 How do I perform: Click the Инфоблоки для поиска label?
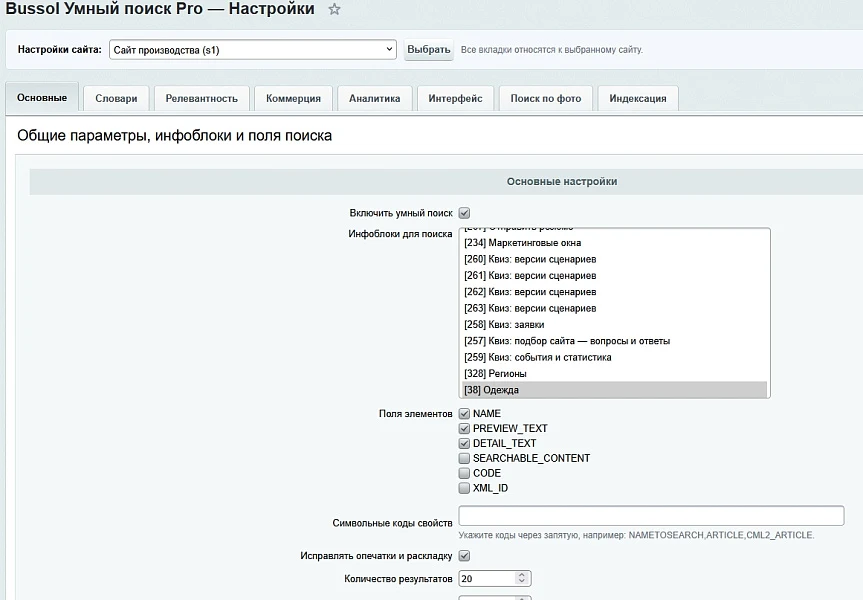(x=400, y=234)
